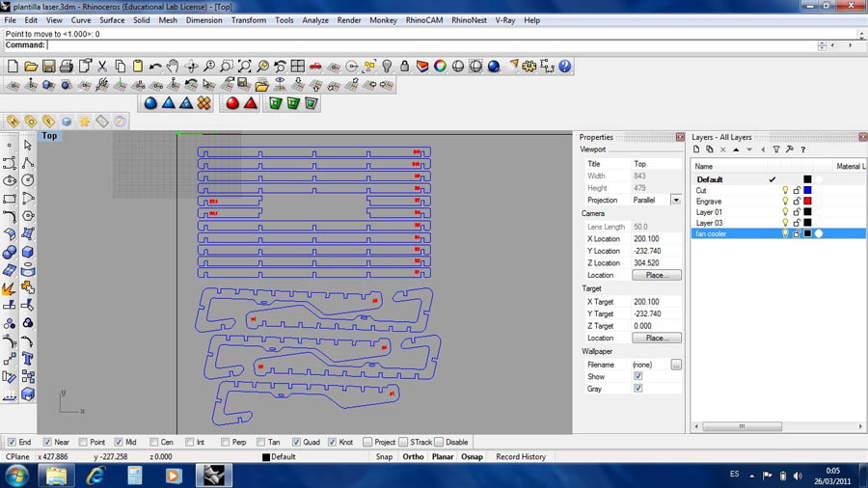This screenshot has width=868, height=488.
Task: Open the RhinoCAM menu
Action: (424, 20)
